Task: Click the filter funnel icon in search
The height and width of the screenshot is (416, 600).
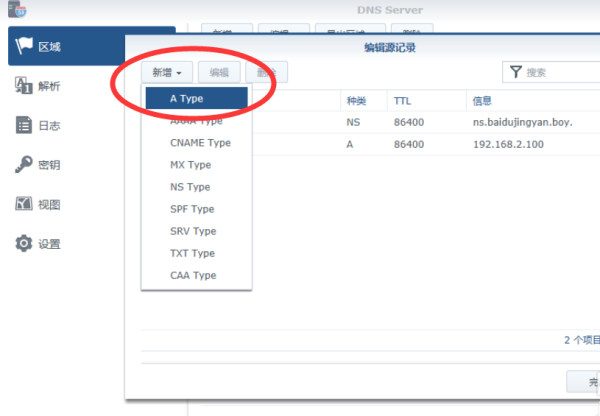Action: pos(516,72)
